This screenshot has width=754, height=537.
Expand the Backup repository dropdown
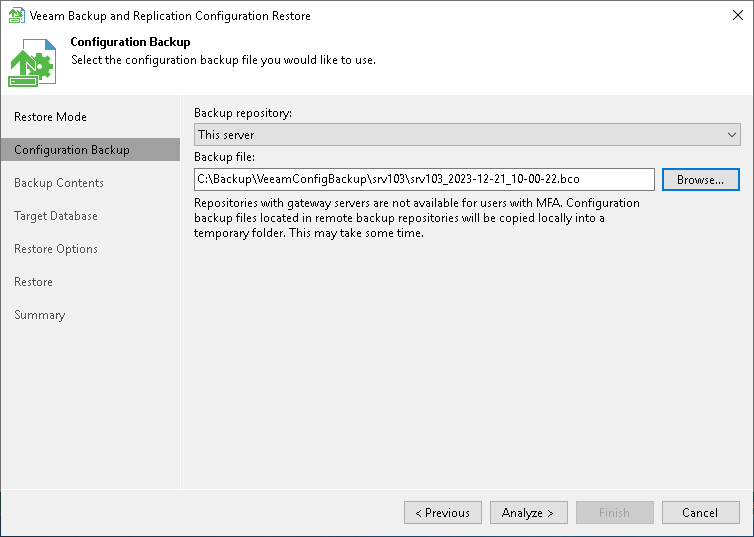pyautogui.click(x=467, y=134)
